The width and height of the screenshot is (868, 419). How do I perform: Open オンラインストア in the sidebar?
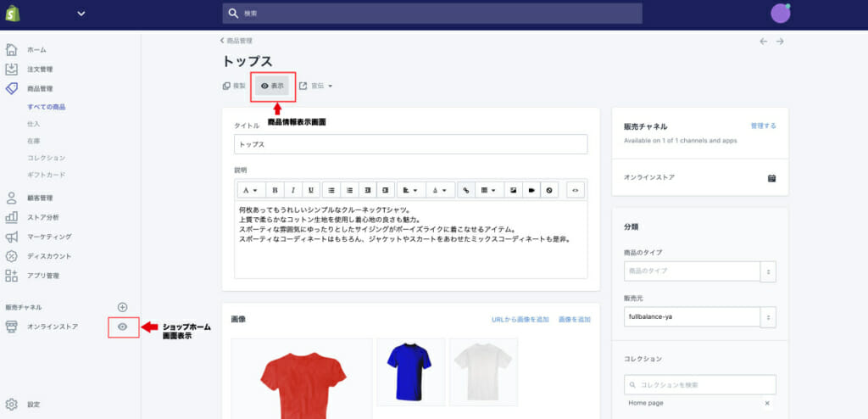[53, 327]
